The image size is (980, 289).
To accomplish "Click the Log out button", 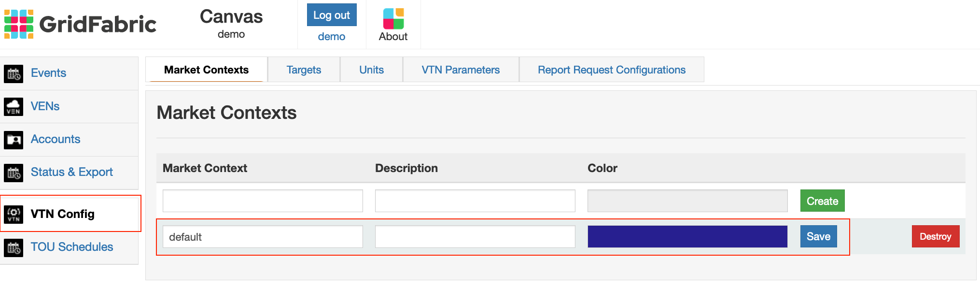I will pyautogui.click(x=331, y=14).
